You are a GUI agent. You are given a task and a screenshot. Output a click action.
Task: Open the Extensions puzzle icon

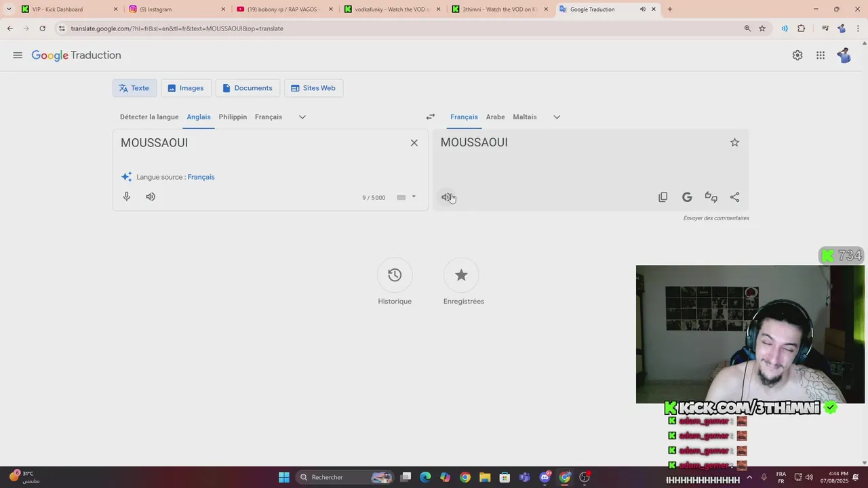point(802,28)
